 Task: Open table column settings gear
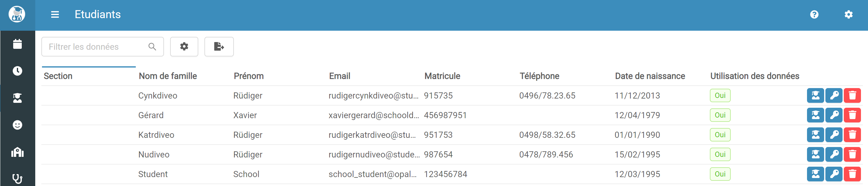pos(184,47)
